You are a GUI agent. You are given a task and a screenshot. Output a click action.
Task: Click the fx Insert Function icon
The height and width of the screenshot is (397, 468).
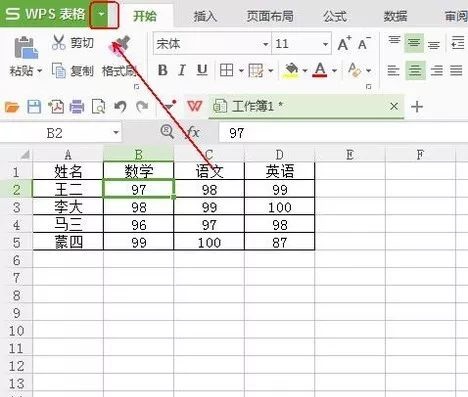point(192,133)
